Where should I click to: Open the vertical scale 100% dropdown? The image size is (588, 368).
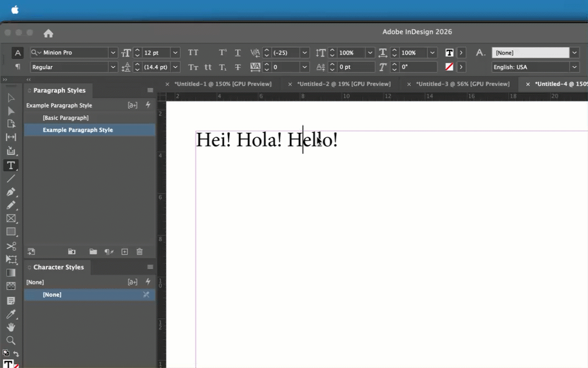click(x=370, y=53)
